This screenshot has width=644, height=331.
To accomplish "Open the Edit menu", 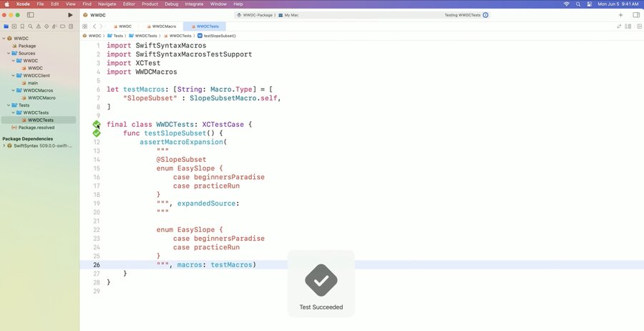I will (54, 4).
